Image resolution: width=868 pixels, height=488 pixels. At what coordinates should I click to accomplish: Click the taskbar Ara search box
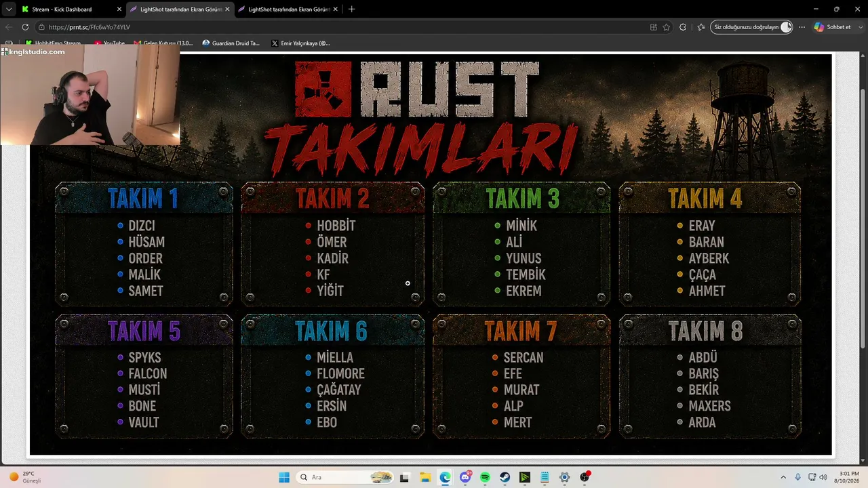point(345,477)
